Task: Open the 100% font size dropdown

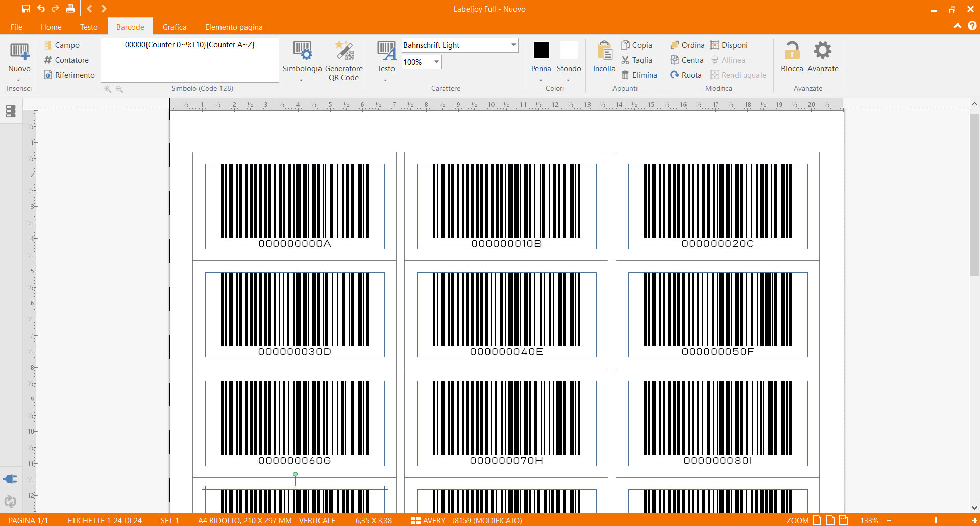Action: click(436, 62)
